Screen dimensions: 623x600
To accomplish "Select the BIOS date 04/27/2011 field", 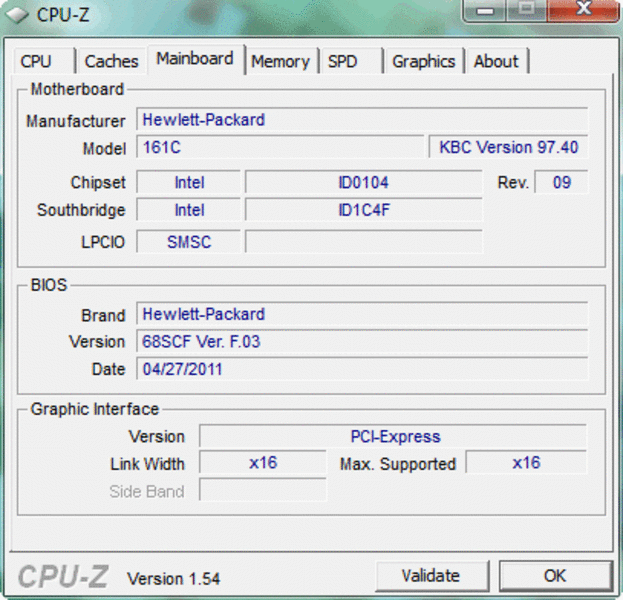I will tap(361, 369).
